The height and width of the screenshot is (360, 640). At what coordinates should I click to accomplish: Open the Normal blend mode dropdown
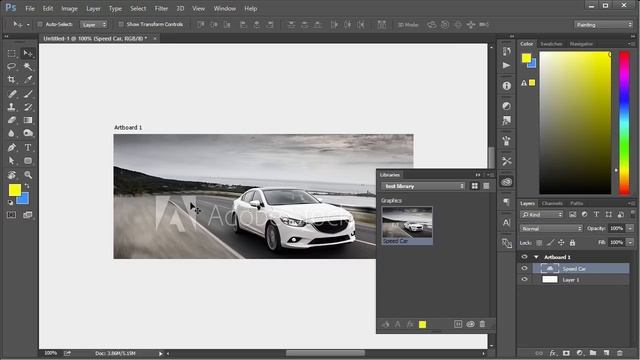click(x=551, y=229)
